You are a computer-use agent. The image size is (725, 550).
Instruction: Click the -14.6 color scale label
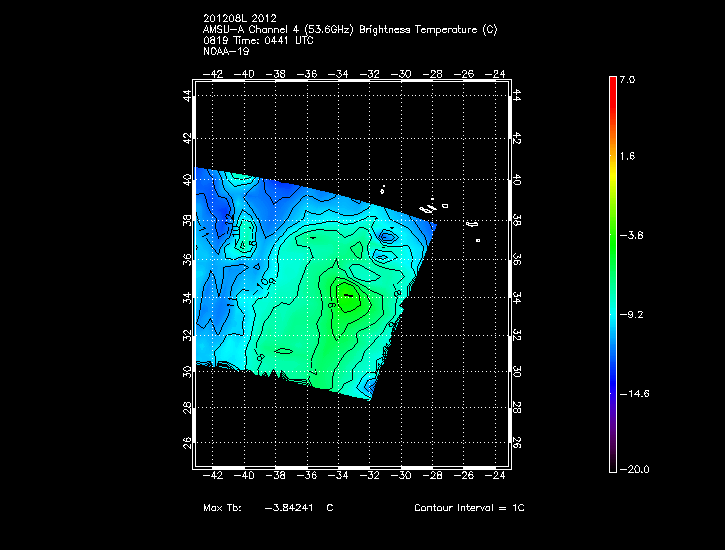(x=633, y=393)
